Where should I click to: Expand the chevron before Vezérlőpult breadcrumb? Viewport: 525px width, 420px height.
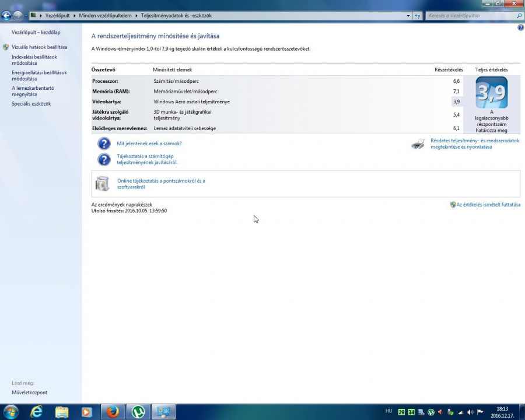[x=40, y=16]
